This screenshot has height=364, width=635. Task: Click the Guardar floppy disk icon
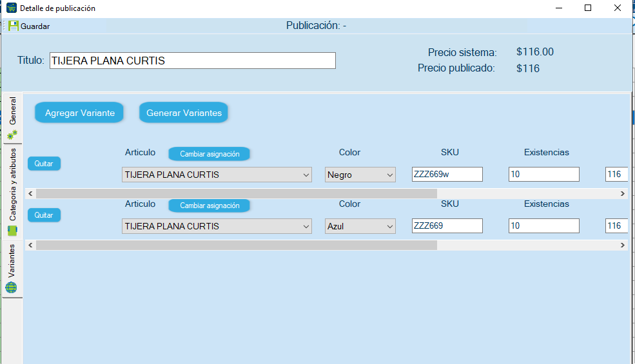pyautogui.click(x=14, y=26)
